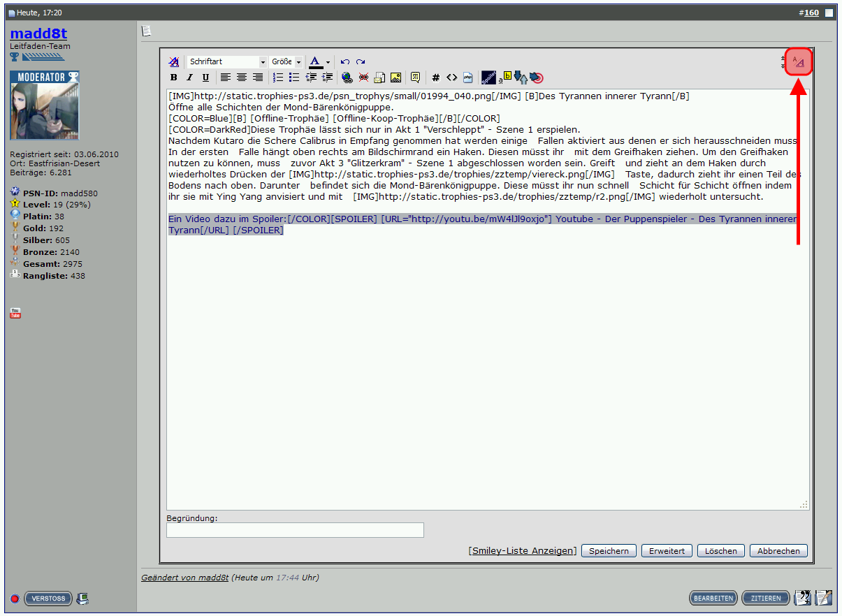Click the undo arrow in editor toolbar
This screenshot has height=616, width=842.
pos(344,62)
